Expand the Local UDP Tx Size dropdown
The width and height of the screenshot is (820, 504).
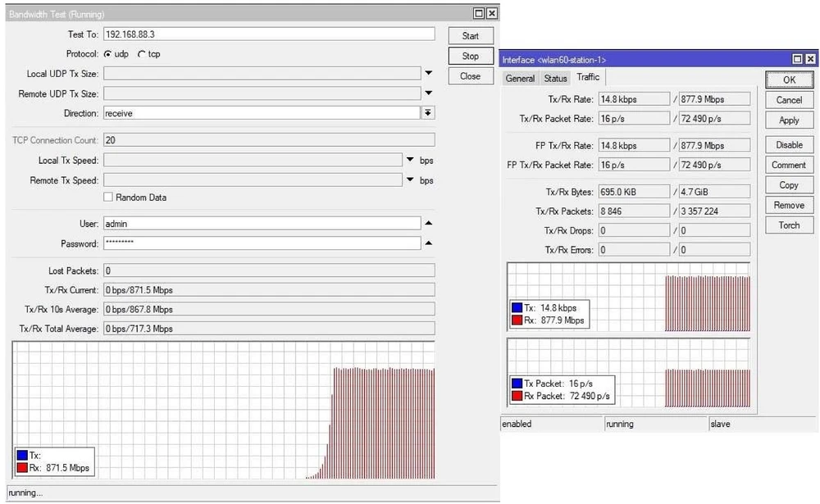[x=428, y=73]
